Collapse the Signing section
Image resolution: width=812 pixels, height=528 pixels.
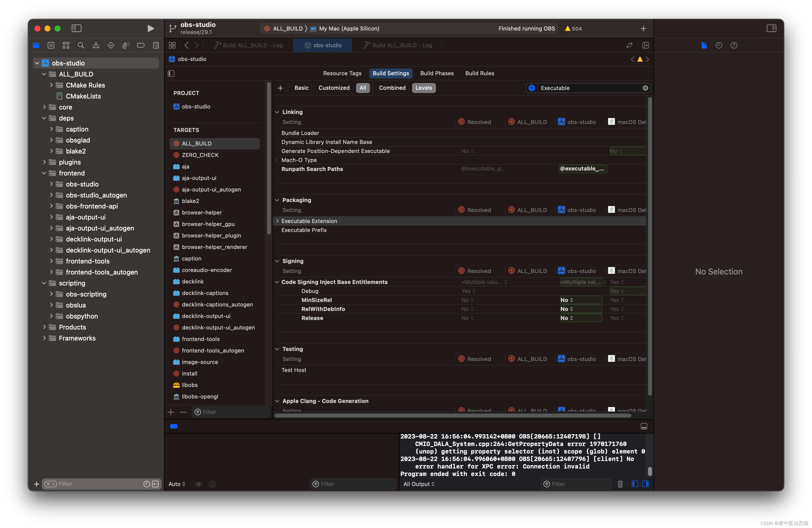(x=277, y=261)
